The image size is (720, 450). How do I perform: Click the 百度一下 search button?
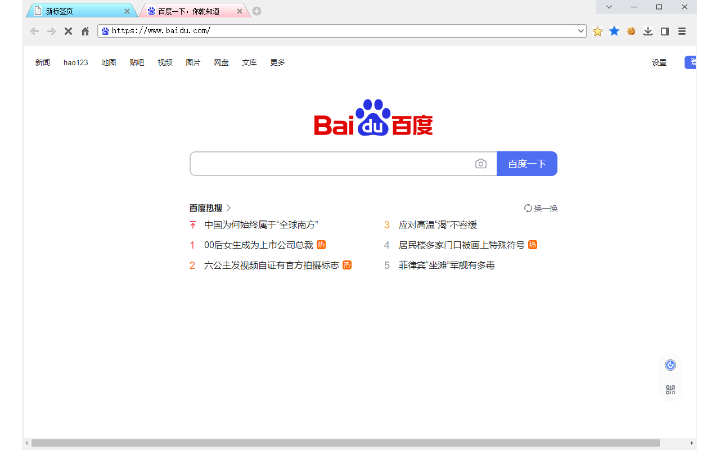tap(527, 164)
